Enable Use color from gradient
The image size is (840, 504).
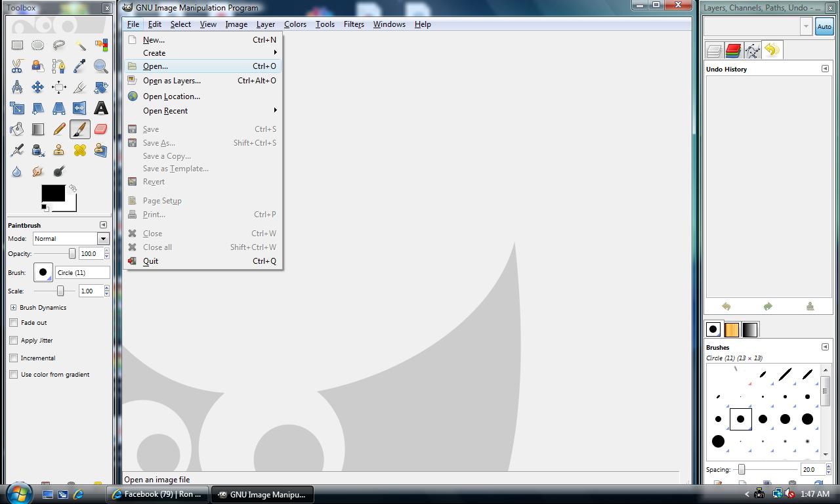14,375
